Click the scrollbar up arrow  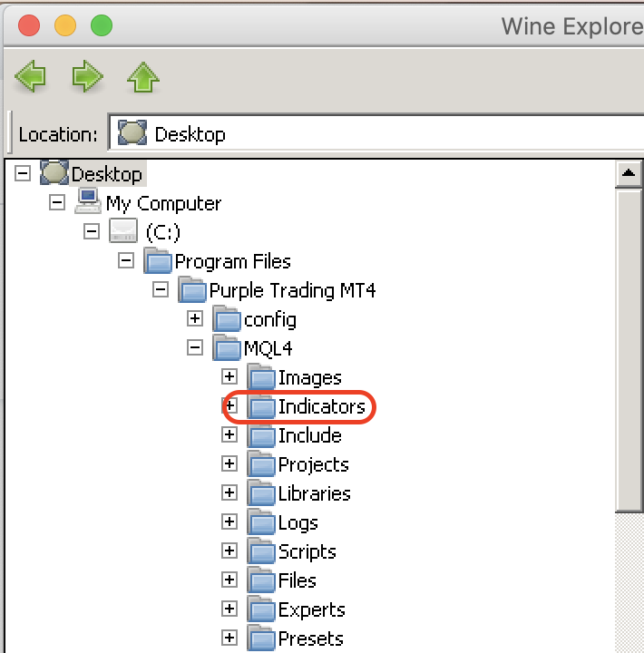629,173
